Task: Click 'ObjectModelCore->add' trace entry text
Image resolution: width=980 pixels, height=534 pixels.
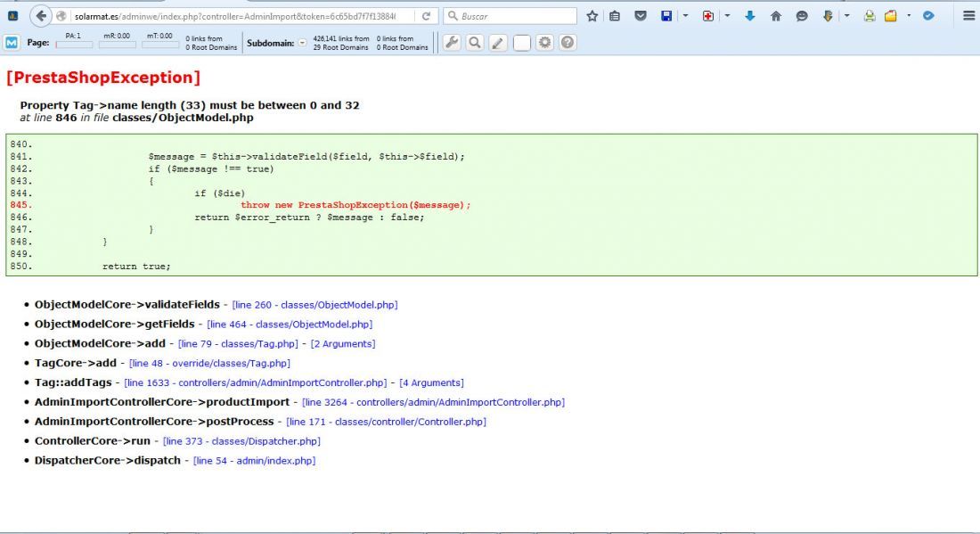Action: [x=100, y=343]
